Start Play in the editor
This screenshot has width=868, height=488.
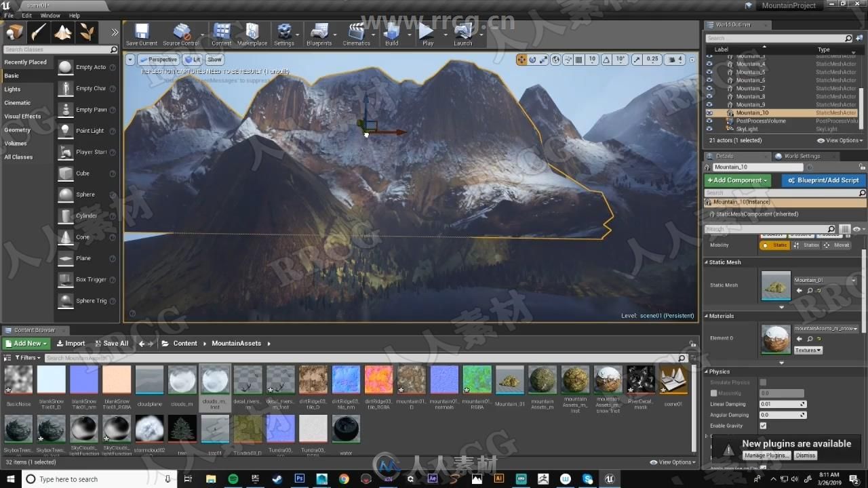(x=427, y=34)
